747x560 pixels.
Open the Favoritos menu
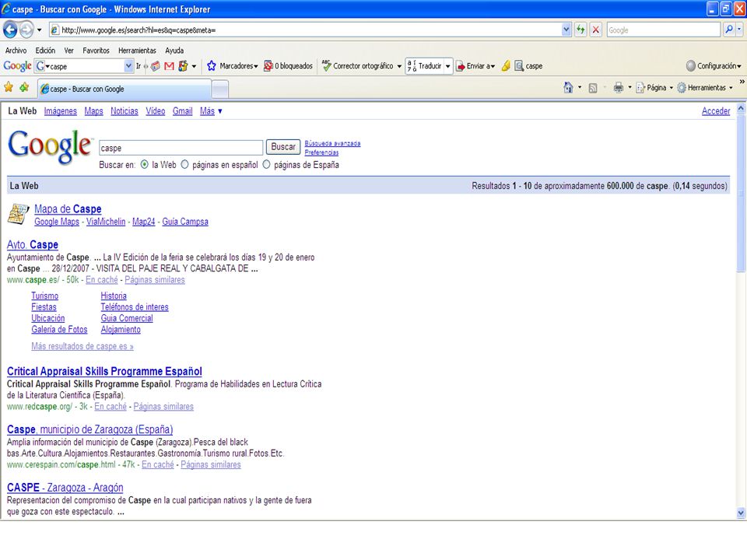click(x=96, y=51)
